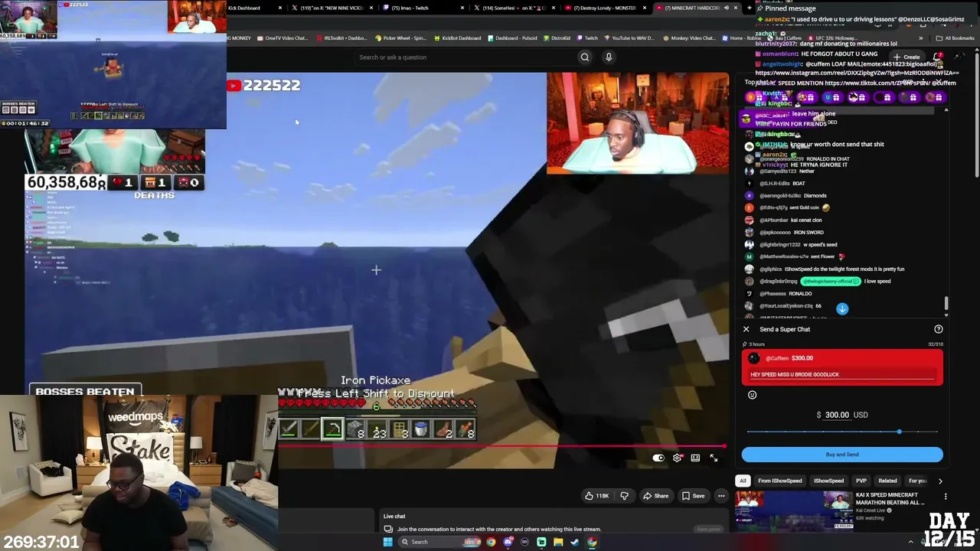Start voice search with the microphone icon
The width and height of the screenshot is (980, 551).
coord(609,57)
